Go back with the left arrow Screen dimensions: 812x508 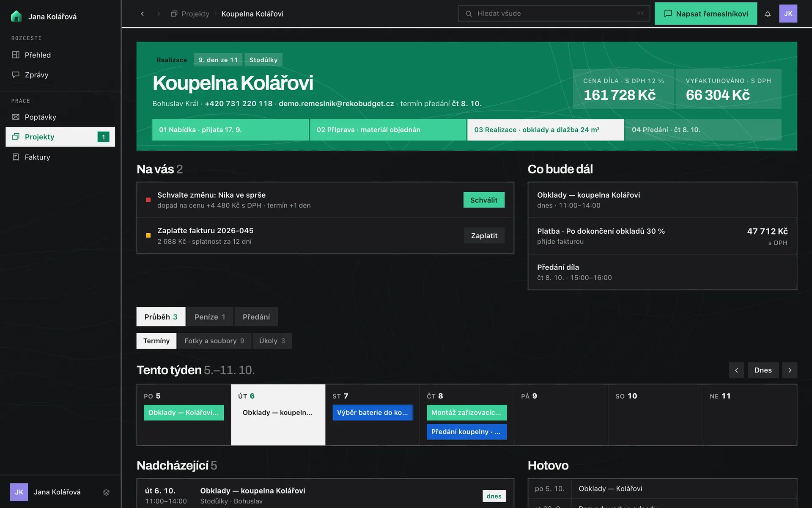(143, 14)
